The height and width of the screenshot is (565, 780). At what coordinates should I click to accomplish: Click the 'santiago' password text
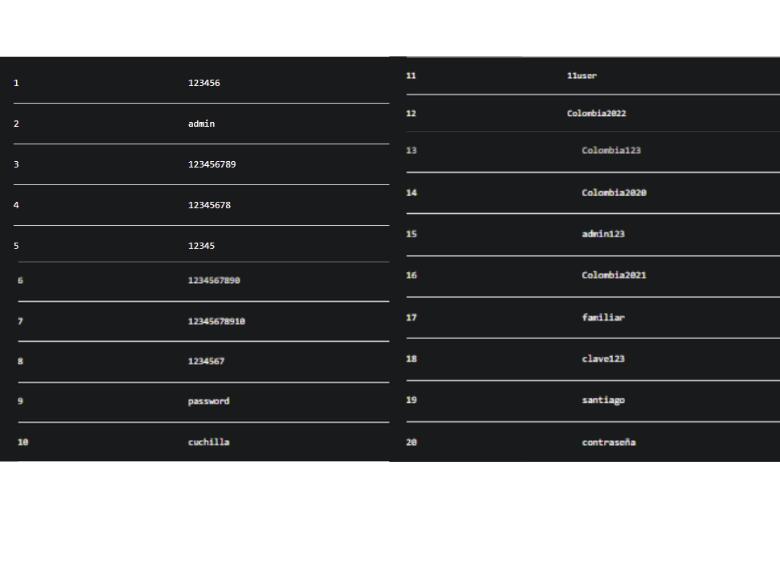click(x=603, y=400)
